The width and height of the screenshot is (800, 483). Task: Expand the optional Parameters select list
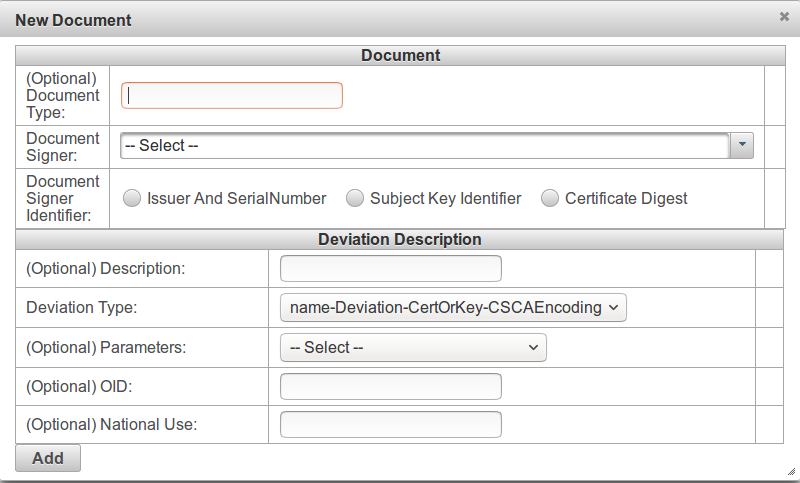click(413, 348)
